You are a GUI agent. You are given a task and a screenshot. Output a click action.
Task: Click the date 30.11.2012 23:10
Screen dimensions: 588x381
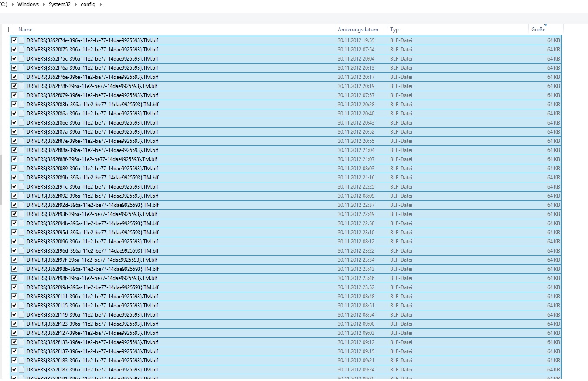coord(356,233)
